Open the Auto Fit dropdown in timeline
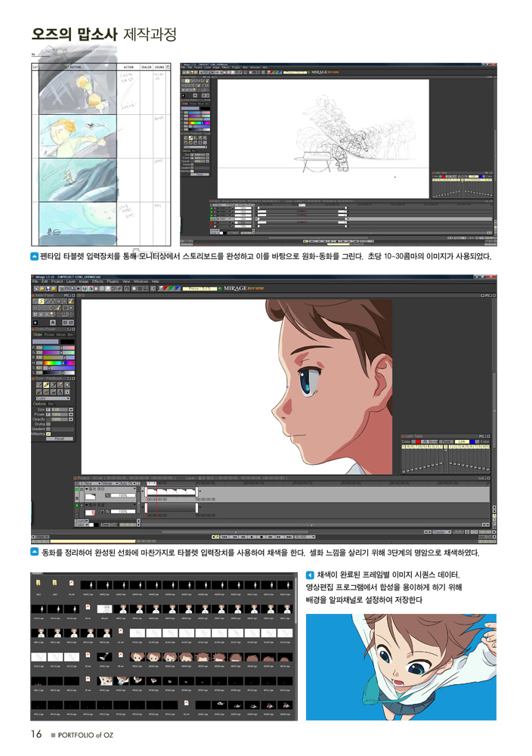Screen dimensions: 532x756 pos(128,484)
